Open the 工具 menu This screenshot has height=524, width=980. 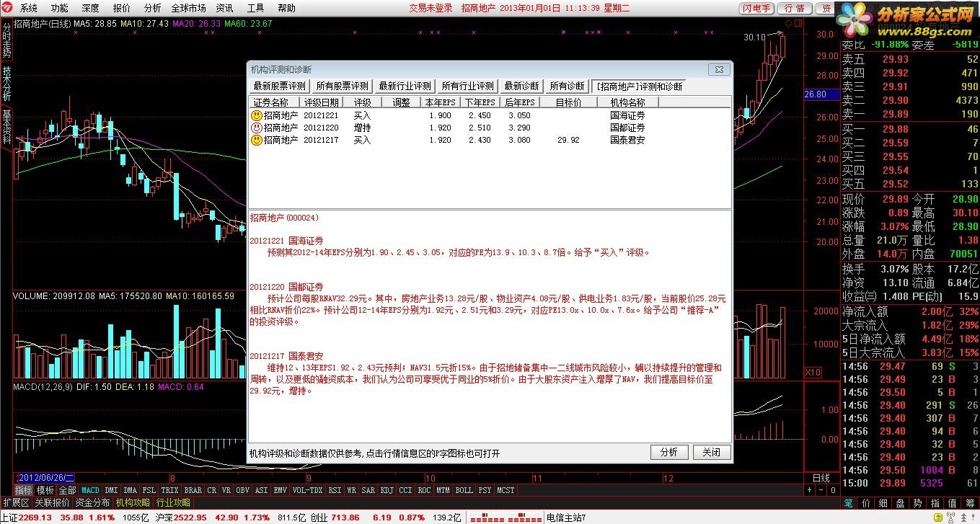click(x=255, y=8)
